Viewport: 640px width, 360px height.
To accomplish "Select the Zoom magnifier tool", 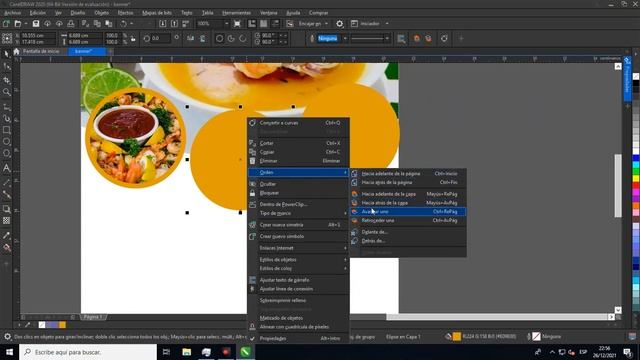I will (7, 92).
